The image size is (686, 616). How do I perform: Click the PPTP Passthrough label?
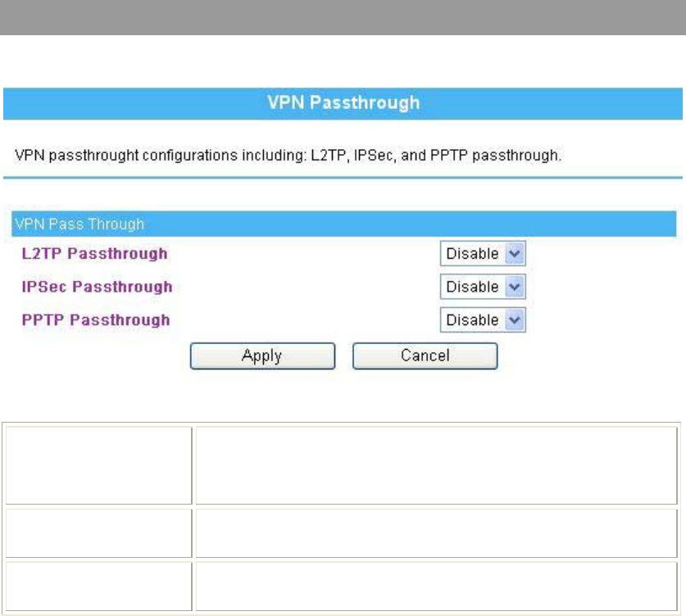tap(96, 320)
